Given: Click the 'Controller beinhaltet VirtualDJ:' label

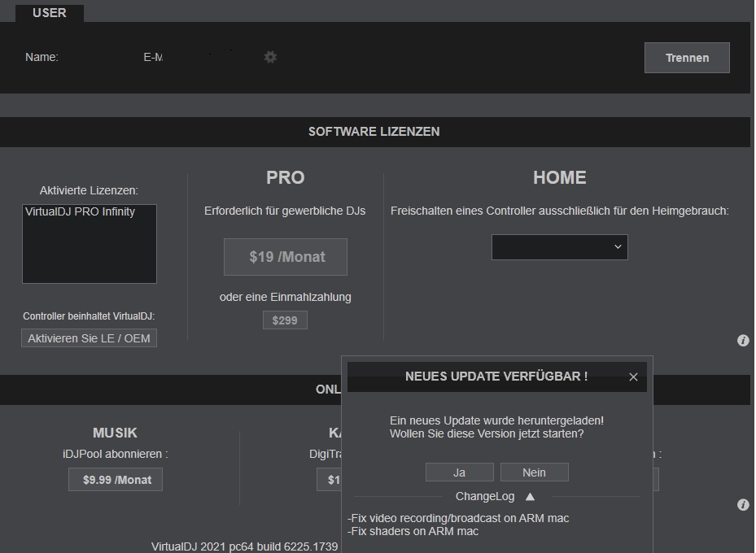Looking at the screenshot, I should coord(89,316).
